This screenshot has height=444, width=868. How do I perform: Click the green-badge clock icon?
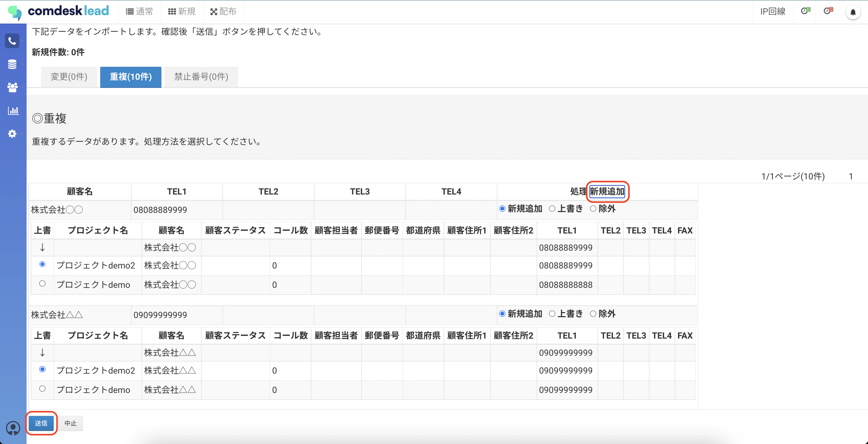tap(805, 11)
